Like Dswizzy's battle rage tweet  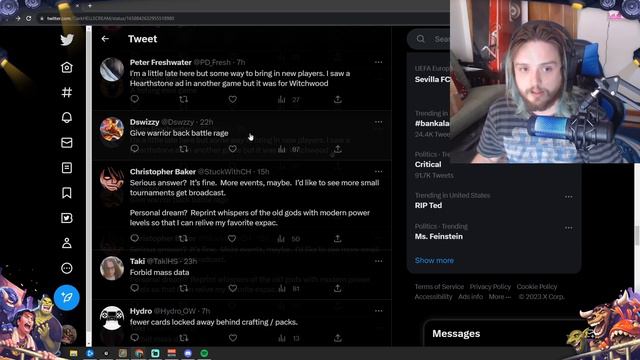233,149
